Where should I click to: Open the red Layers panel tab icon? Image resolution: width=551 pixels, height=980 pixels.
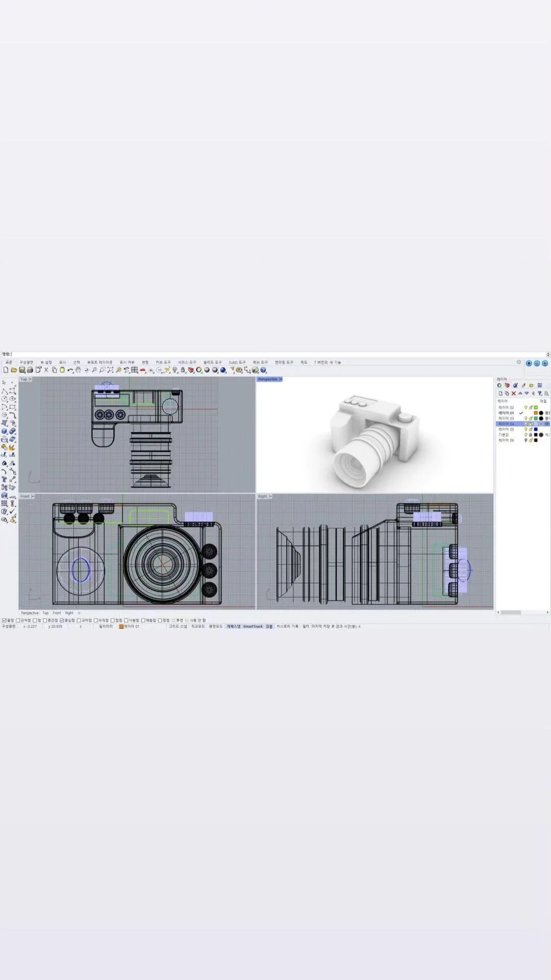[507, 385]
